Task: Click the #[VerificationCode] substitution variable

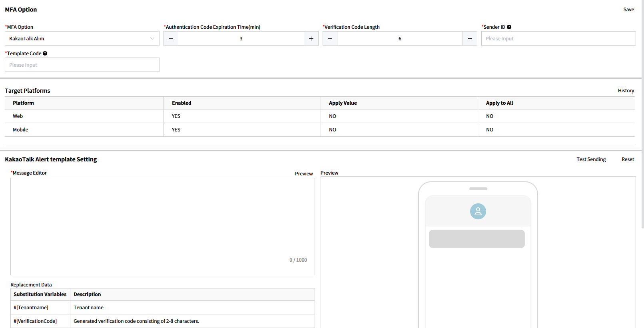Action: click(x=35, y=321)
